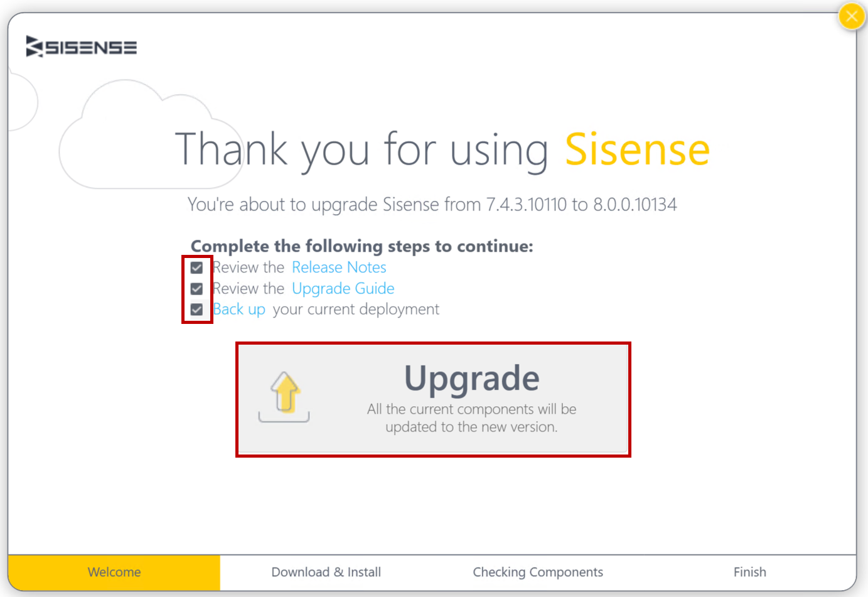Image resolution: width=868 pixels, height=597 pixels.
Task: Click 'your current deployment' label
Action: [x=356, y=309]
